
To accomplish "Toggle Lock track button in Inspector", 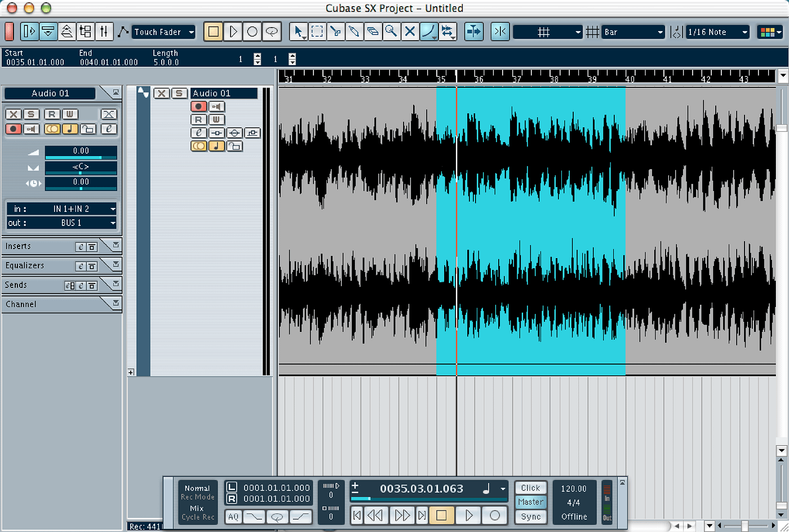I will [x=87, y=129].
